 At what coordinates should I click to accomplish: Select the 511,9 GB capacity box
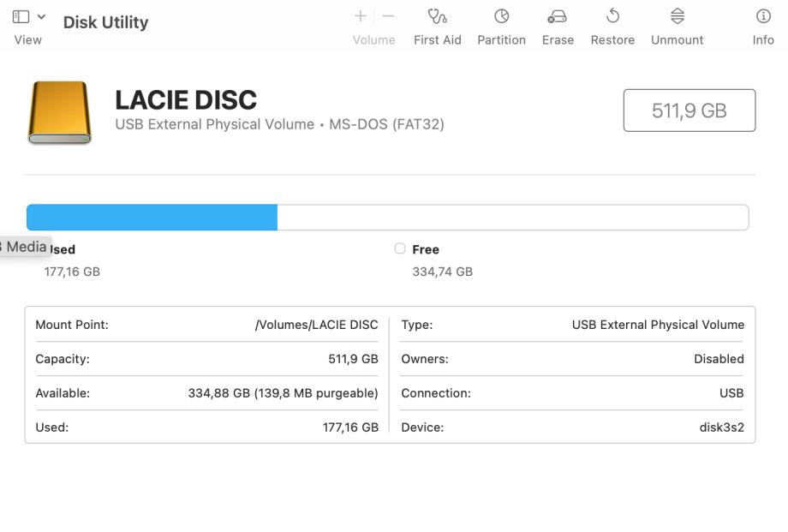coord(689,111)
